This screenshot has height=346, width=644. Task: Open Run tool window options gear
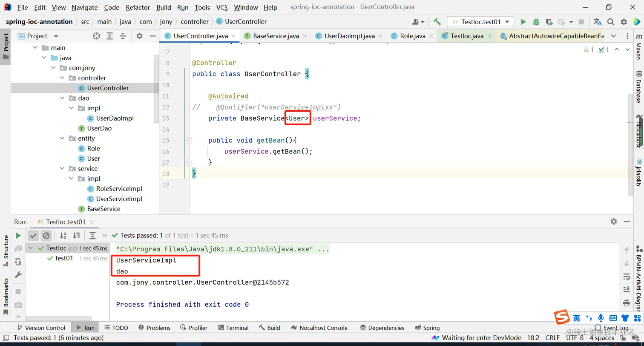point(614,222)
